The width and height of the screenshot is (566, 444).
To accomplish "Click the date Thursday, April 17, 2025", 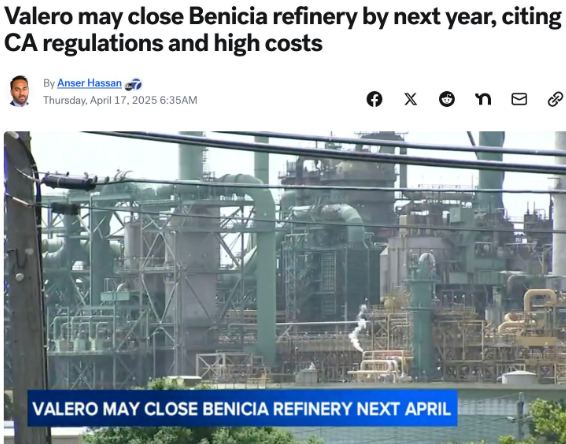I will tap(100, 100).
